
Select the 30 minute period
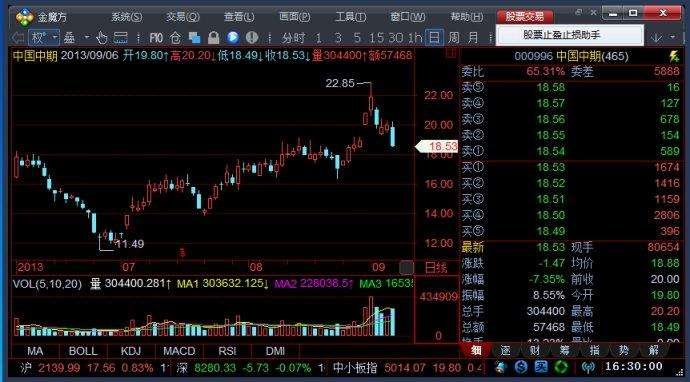coord(396,38)
